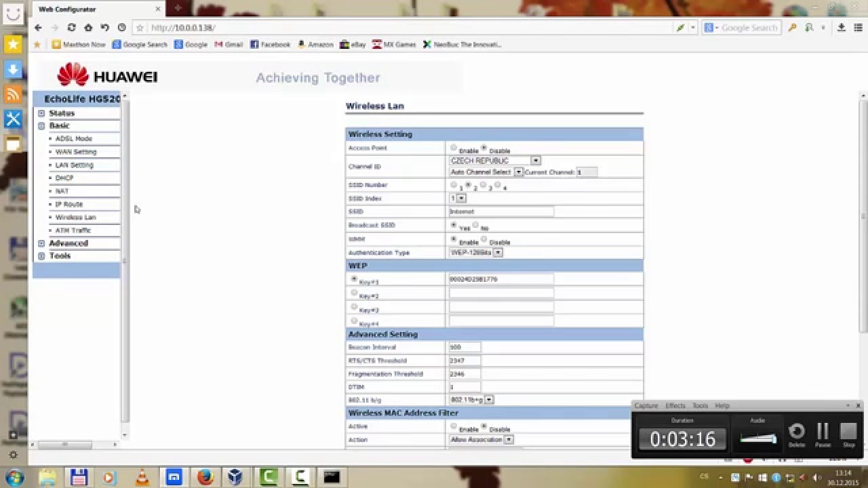Screen dimensions: 868x488
Task: Open Tools menu in recorder window
Action: click(x=700, y=405)
